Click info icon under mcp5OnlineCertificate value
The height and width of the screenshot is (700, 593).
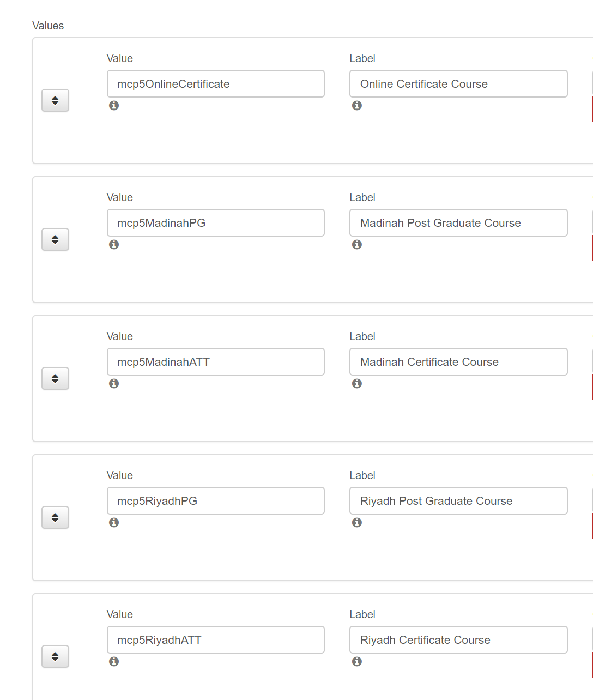(114, 105)
